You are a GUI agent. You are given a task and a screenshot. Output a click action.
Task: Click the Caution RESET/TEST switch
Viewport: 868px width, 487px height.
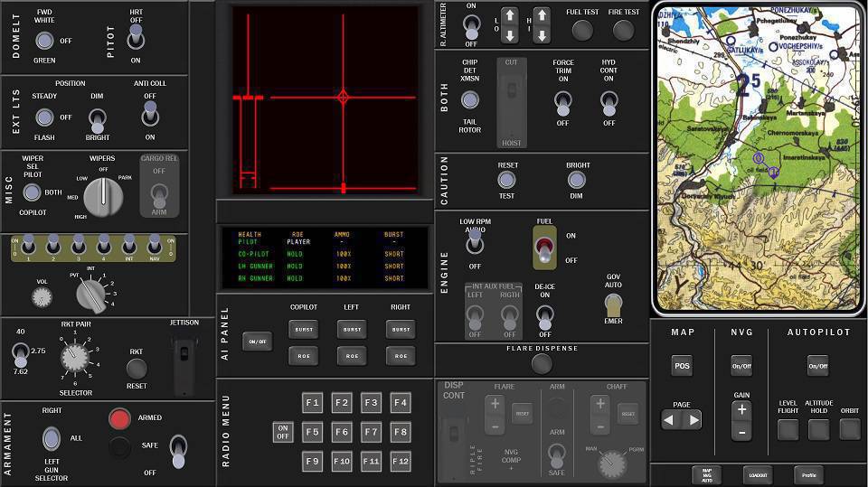pos(507,180)
